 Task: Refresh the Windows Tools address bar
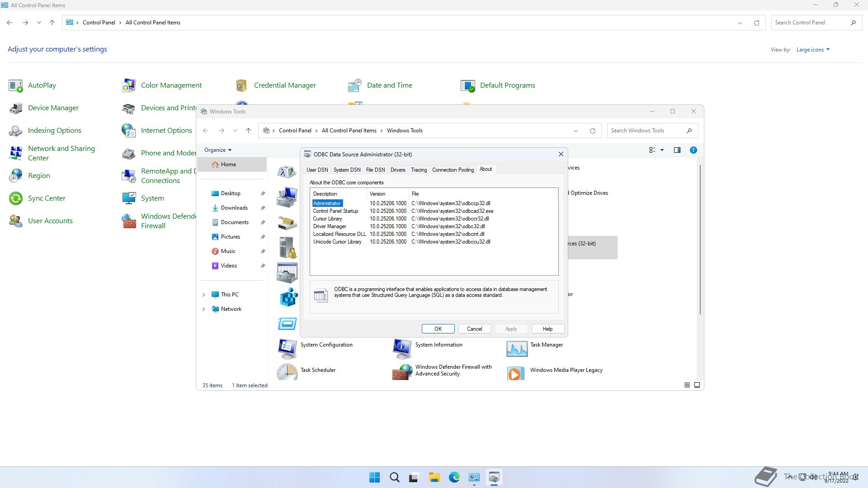(x=592, y=131)
